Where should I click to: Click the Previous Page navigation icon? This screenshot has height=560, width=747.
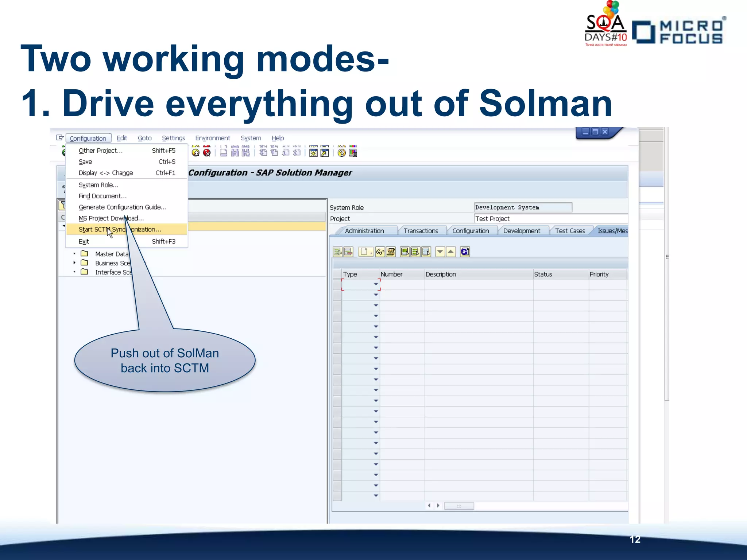tap(274, 152)
